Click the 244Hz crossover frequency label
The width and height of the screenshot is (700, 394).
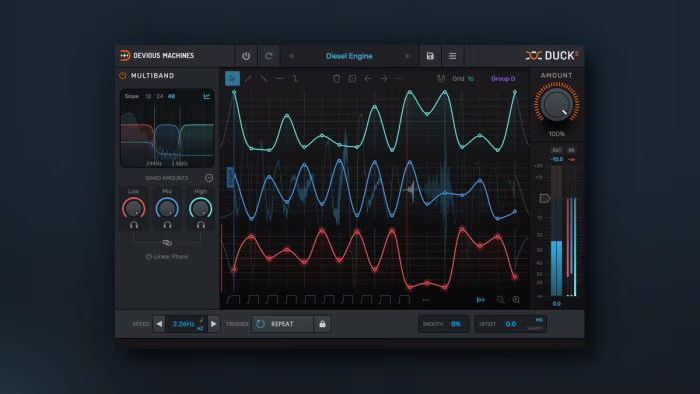click(154, 164)
